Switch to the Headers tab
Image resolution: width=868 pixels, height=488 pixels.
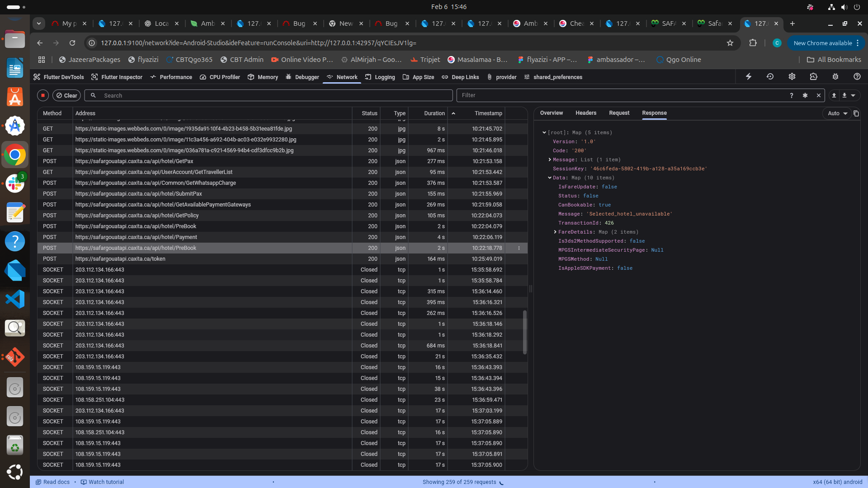pyautogui.click(x=585, y=113)
